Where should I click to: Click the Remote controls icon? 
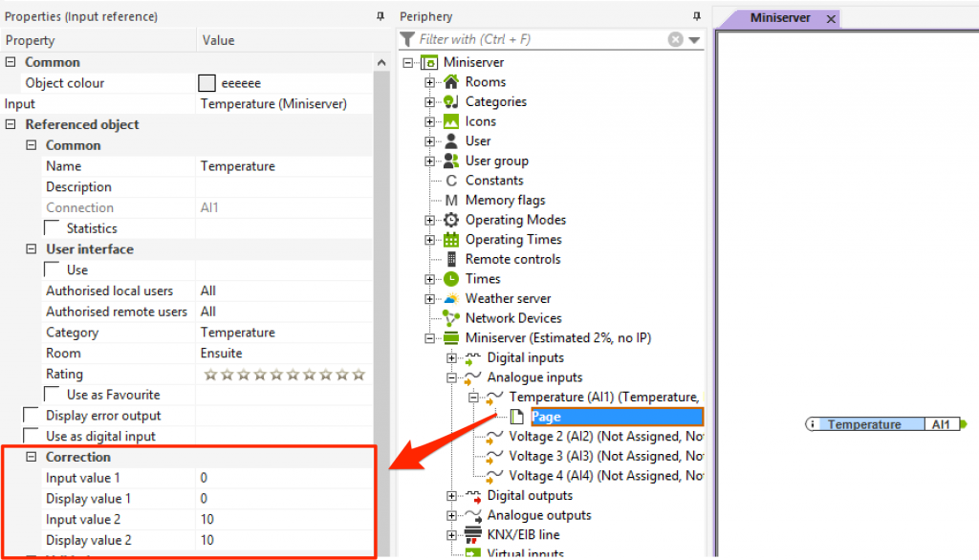click(x=451, y=259)
